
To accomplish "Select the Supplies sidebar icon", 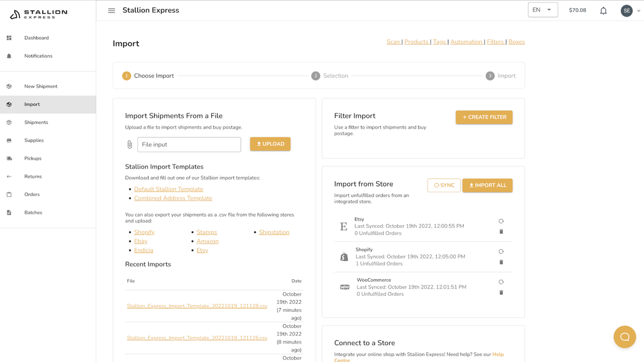I will coord(9,140).
